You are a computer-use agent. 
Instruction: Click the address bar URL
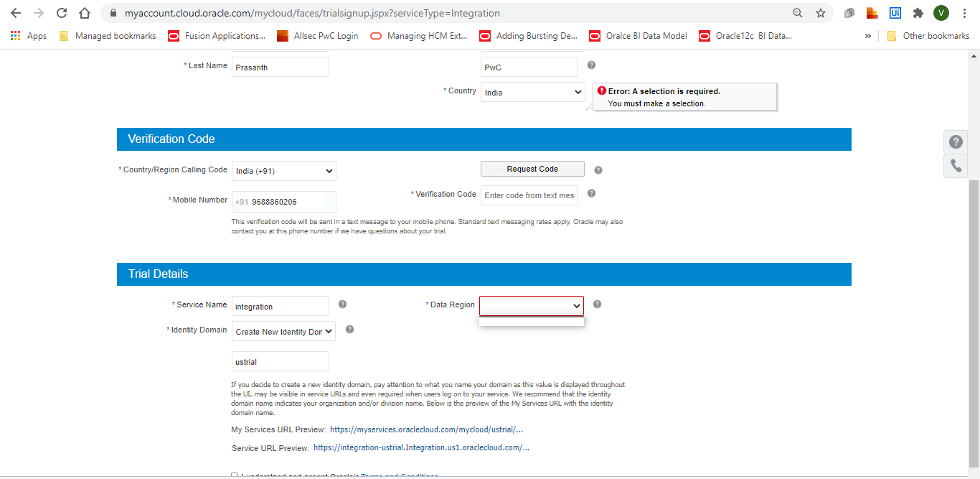point(312,13)
